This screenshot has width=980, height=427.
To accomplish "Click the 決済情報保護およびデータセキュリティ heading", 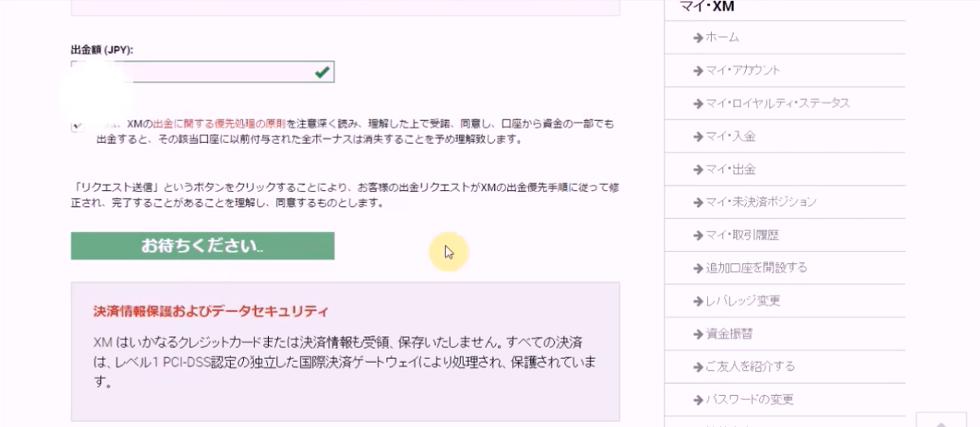I will pos(210,311).
